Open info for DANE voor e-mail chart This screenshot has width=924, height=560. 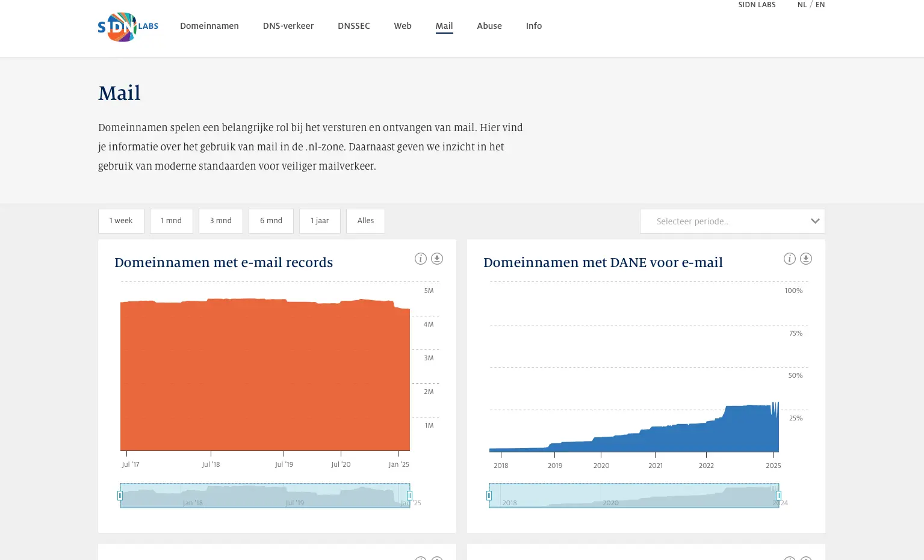coord(789,258)
